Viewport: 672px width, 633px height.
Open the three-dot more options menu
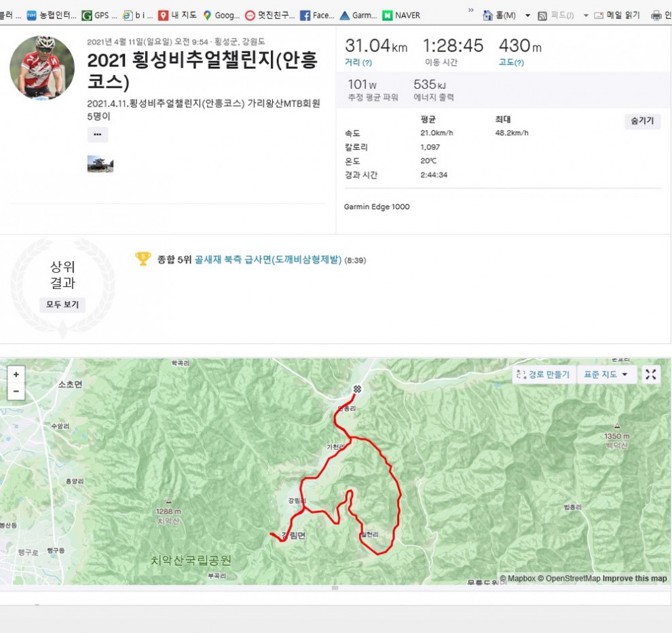pos(97,134)
